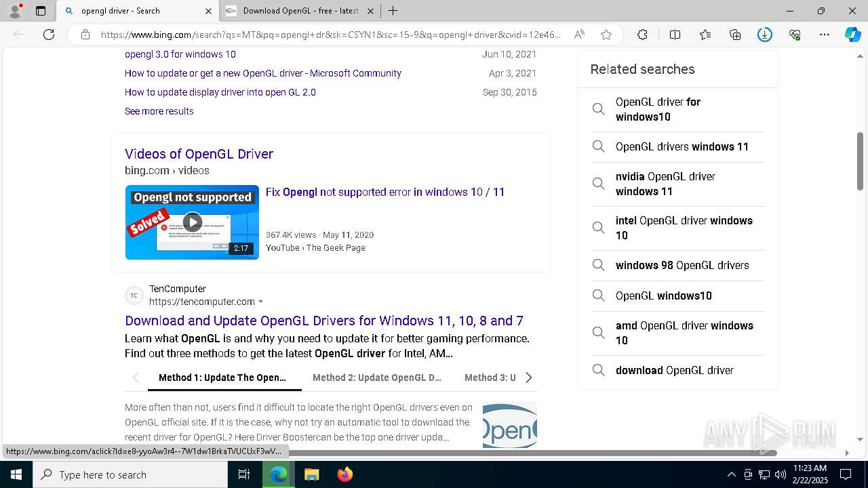
Task: Open a new tab with the plus button
Action: [x=393, y=11]
